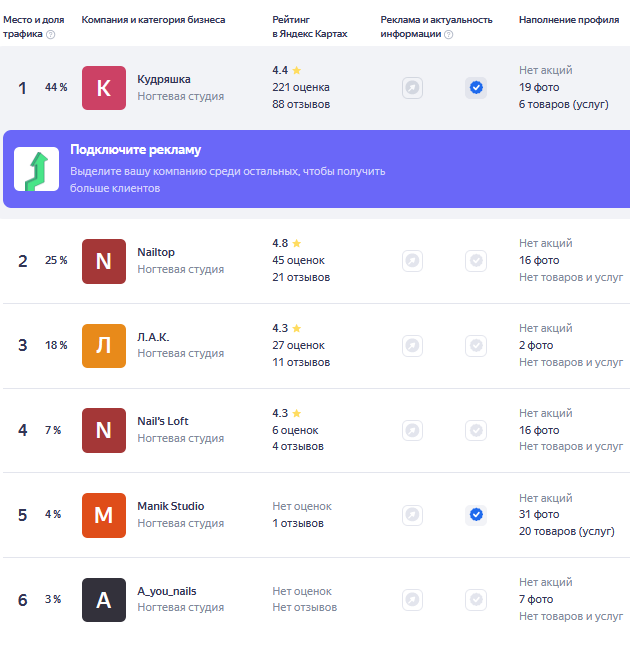Click the 'Компания и категория бизнеса' column header
This screenshot has height=658, width=630.
click(x=153, y=20)
